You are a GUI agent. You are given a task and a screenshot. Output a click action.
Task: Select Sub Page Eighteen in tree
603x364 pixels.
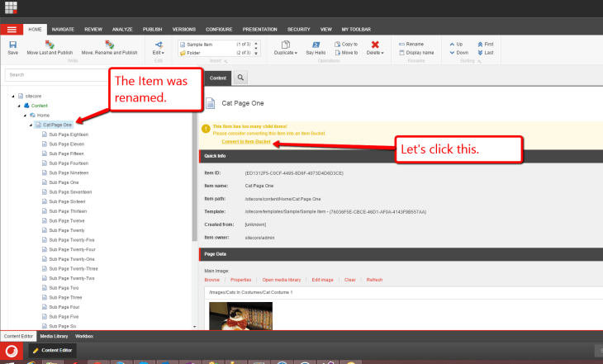(65, 135)
